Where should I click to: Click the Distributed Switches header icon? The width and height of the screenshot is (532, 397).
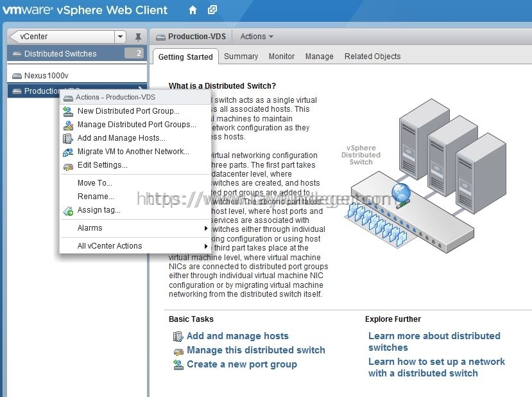pyautogui.click(x=17, y=54)
